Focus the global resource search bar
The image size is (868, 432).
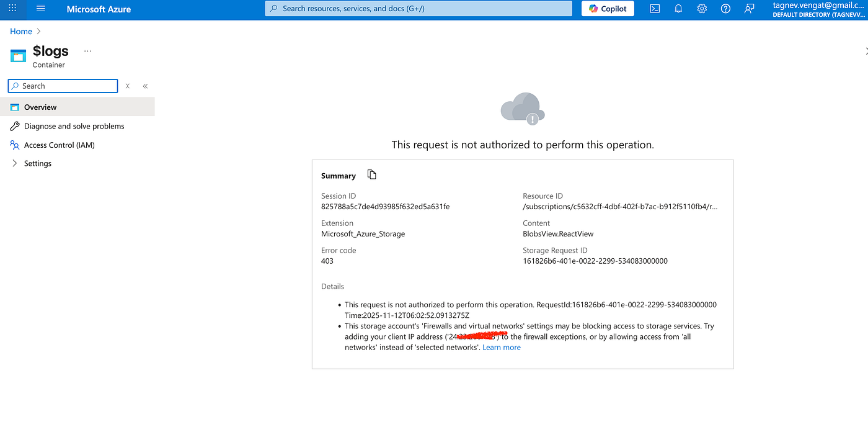click(418, 9)
